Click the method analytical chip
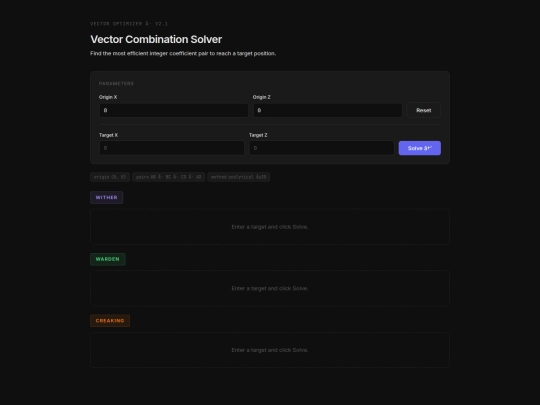Image resolution: width=540 pixels, height=405 pixels. click(x=239, y=177)
